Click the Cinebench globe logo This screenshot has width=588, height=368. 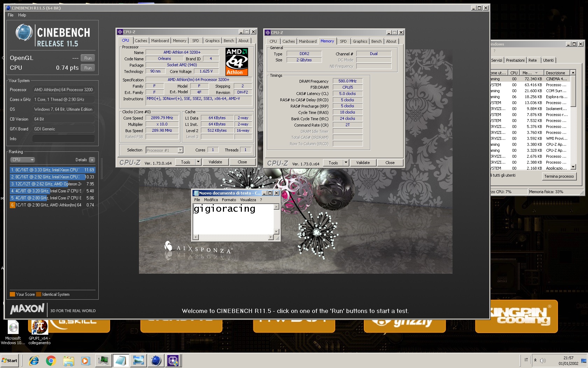[x=24, y=33]
